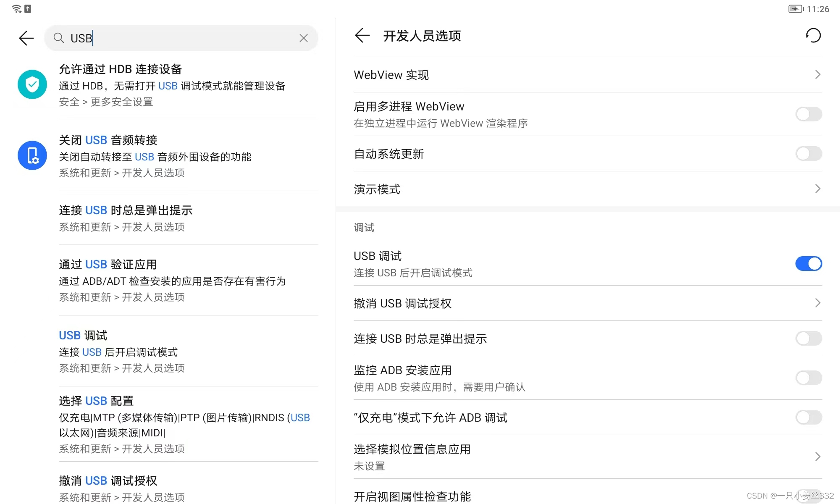Turn on 启用多进程 WebView switch

[808, 114]
